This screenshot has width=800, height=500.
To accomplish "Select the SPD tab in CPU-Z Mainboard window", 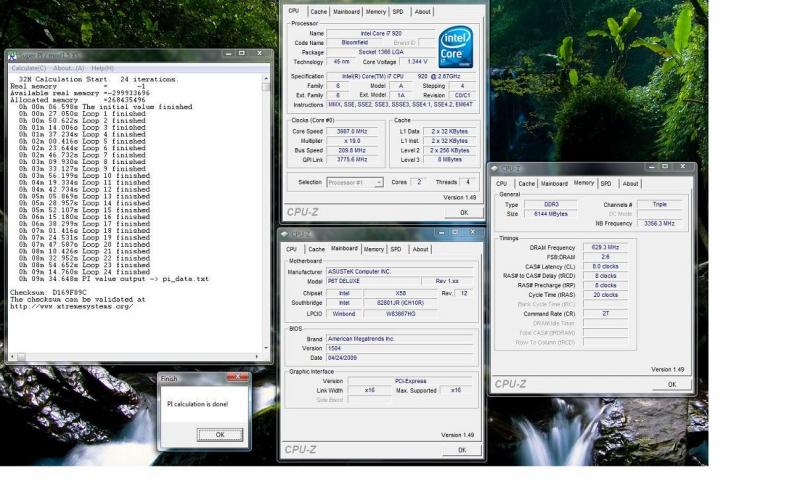I will 396,249.
